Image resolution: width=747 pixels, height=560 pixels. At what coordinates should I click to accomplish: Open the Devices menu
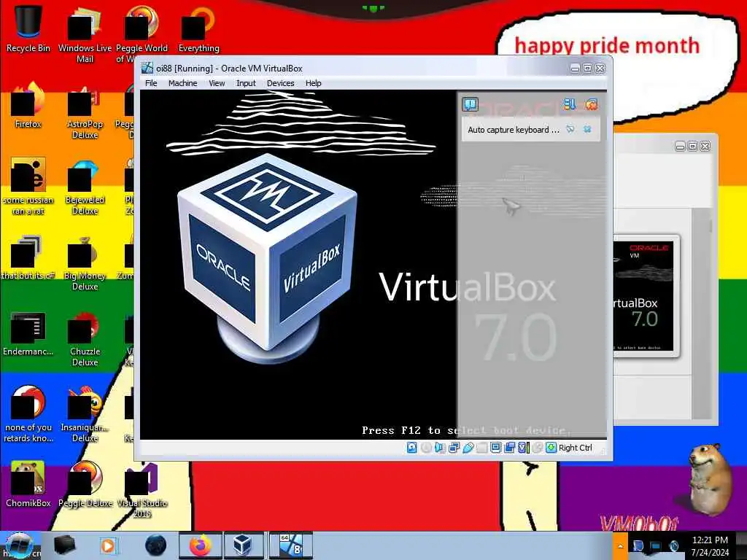point(280,83)
